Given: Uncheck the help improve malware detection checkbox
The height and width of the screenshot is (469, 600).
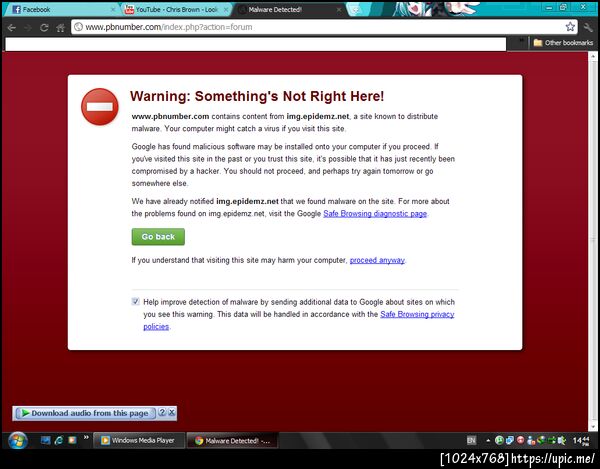Looking at the screenshot, I should point(135,301).
